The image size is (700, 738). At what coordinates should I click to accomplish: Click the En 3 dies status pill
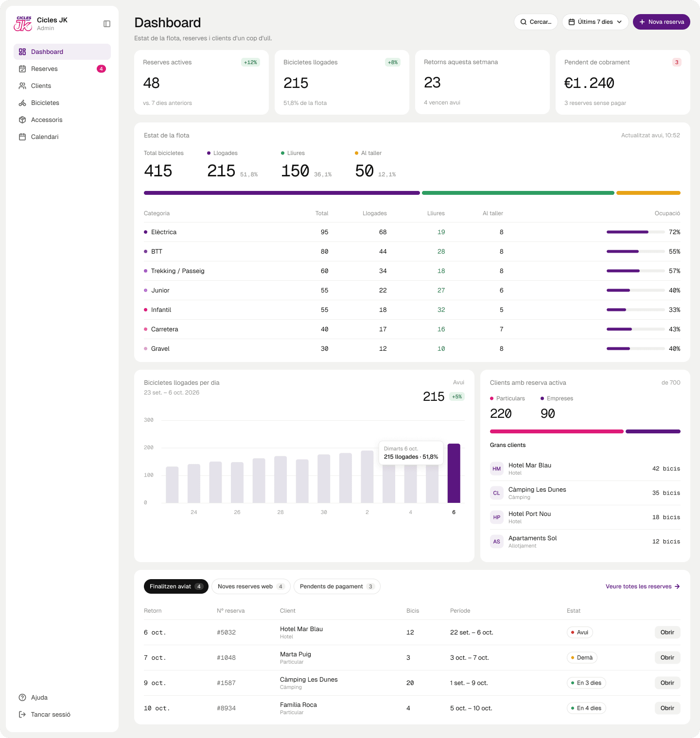click(586, 683)
